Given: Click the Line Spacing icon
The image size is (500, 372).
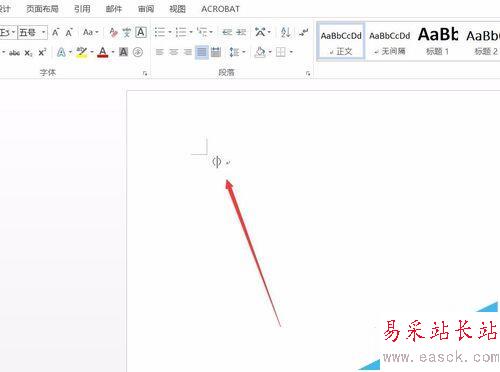Looking at the screenshot, I should tap(234, 52).
